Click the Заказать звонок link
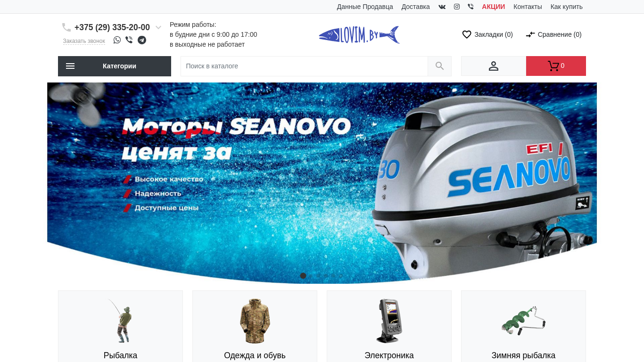The width and height of the screenshot is (644, 362). pos(84,41)
